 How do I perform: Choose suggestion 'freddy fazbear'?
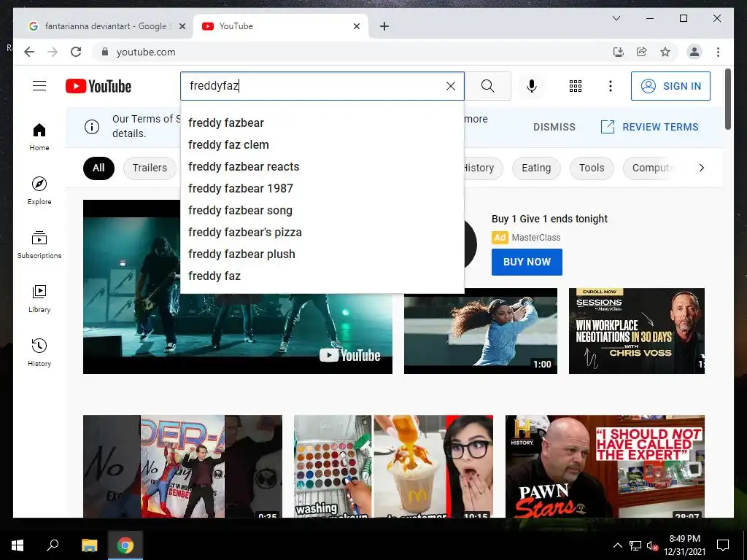click(x=322, y=122)
